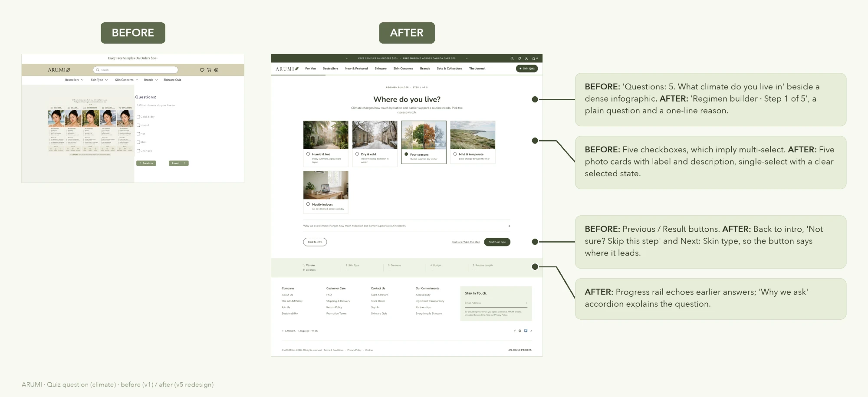Image resolution: width=868 pixels, height=397 pixels.
Task: Select the Humid & hot radio option
Action: click(308, 154)
